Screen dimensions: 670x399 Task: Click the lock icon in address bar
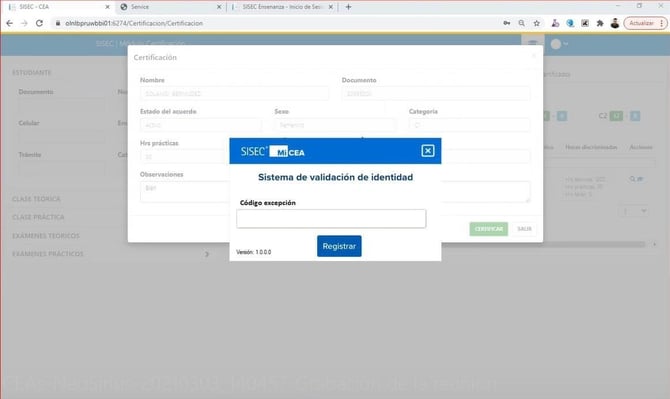[58, 23]
